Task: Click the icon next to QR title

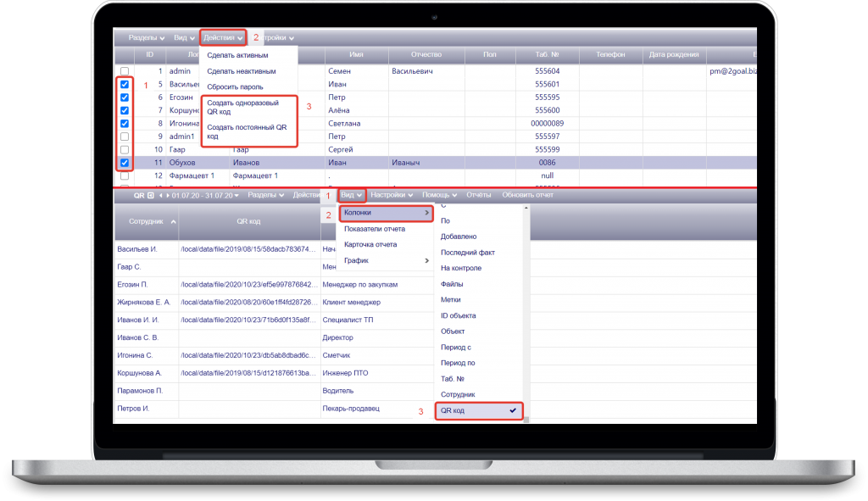Action: tap(151, 196)
